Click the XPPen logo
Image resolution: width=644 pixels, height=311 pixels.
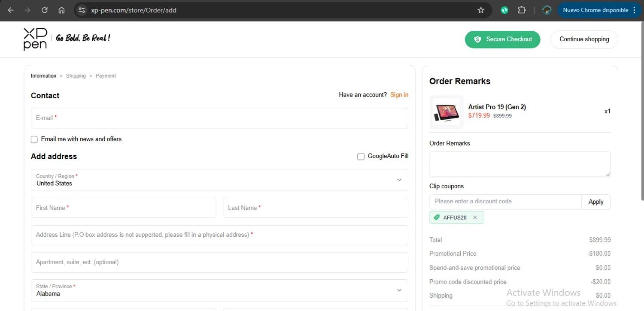pos(35,39)
